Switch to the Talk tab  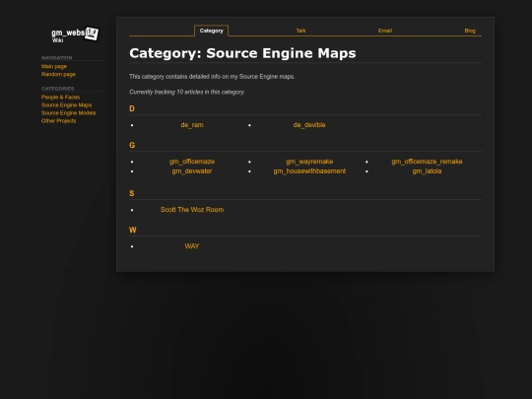[x=300, y=31]
